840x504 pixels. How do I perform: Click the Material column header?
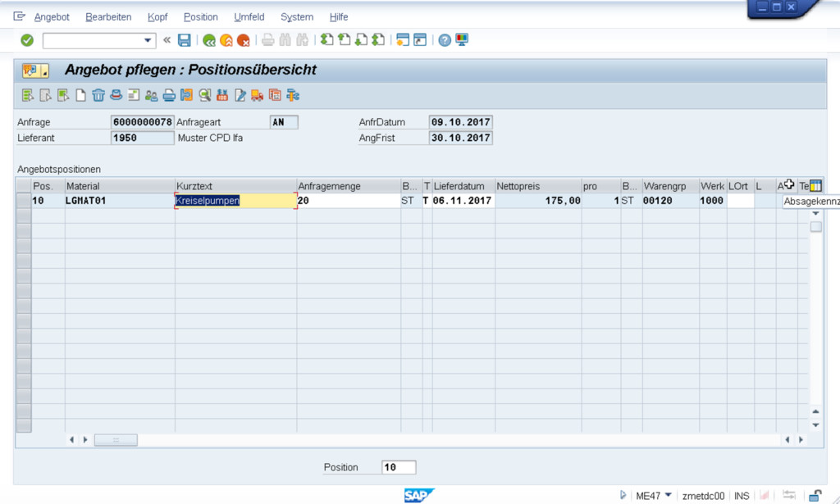(120, 186)
